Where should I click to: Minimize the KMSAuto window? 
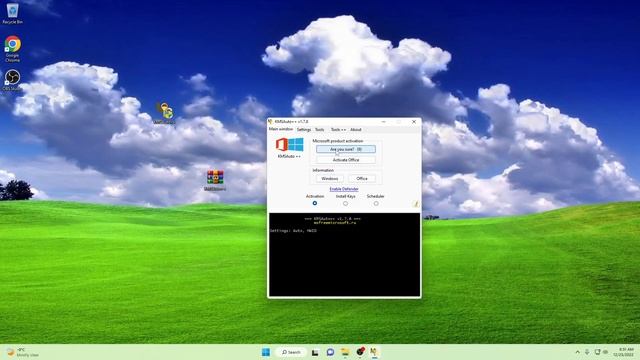[383, 122]
